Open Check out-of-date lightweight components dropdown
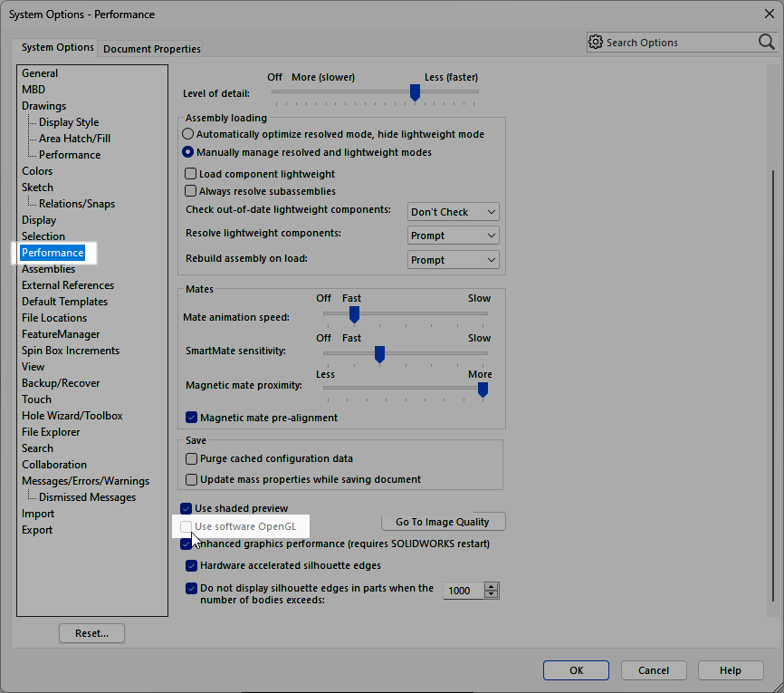 tap(453, 212)
